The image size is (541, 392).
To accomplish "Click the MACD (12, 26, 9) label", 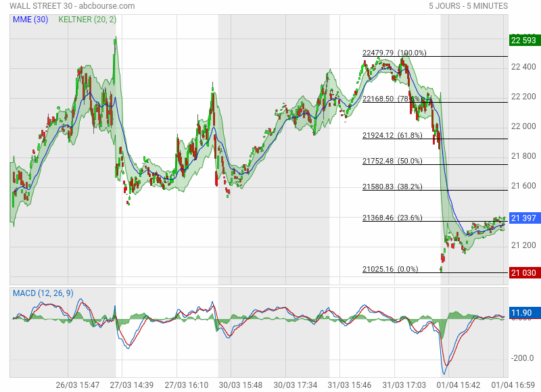I will coord(43,293).
